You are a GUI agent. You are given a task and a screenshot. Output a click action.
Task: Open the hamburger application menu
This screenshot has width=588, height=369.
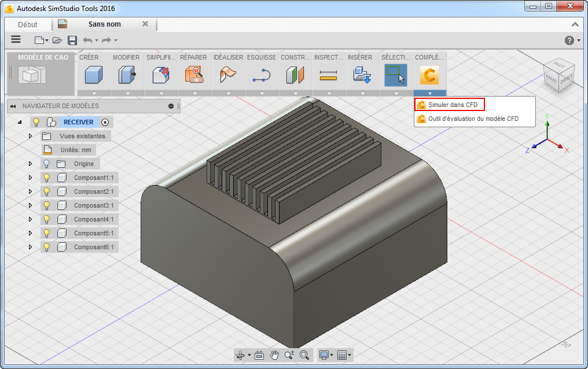pyautogui.click(x=16, y=39)
